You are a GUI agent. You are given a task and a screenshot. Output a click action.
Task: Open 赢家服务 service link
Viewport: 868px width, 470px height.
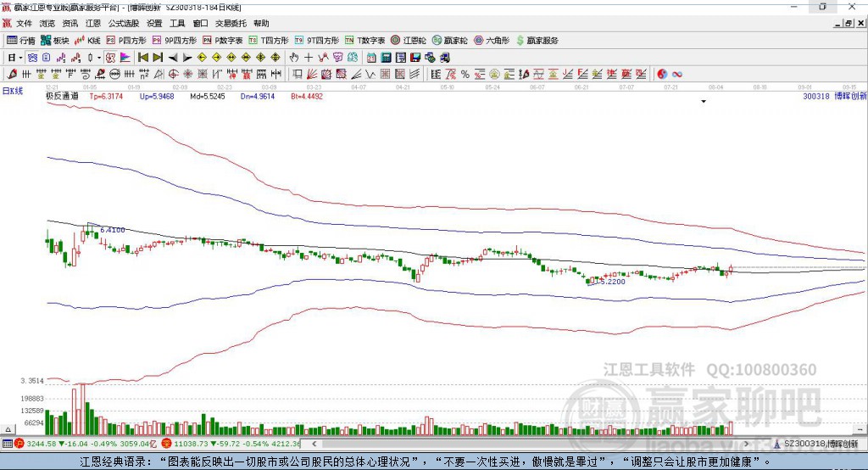point(537,41)
